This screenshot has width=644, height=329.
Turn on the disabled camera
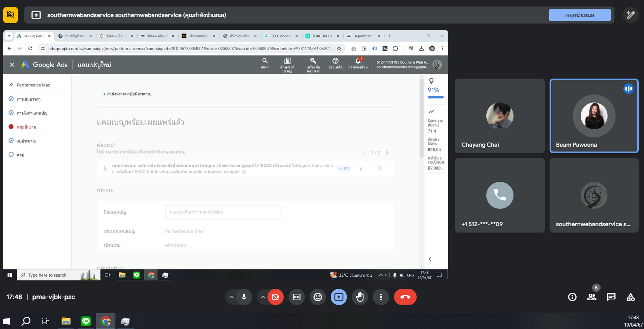click(x=276, y=297)
